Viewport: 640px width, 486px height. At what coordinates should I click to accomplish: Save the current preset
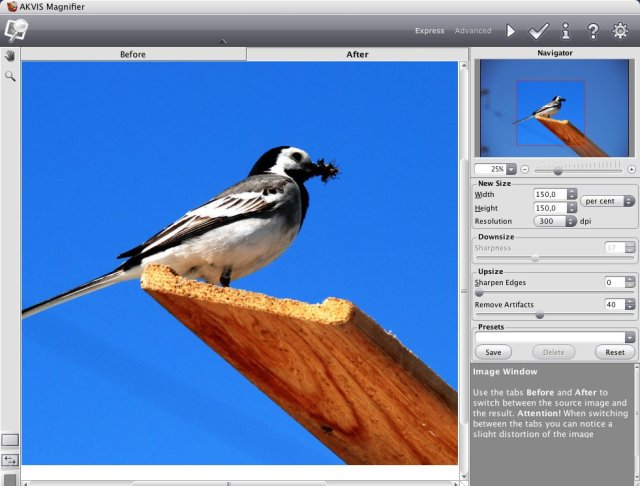coord(493,352)
